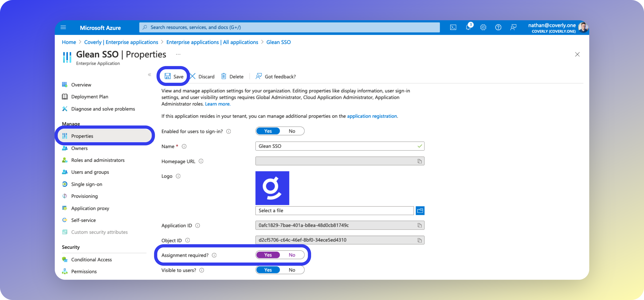644x300 pixels.
Task: Open the help question mark icon
Action: (x=498, y=27)
